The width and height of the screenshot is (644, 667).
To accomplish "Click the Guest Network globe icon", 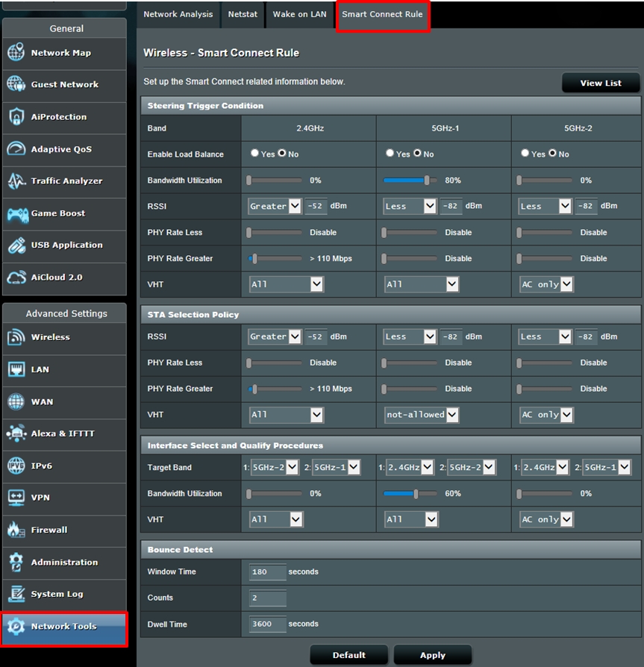I will [x=16, y=84].
